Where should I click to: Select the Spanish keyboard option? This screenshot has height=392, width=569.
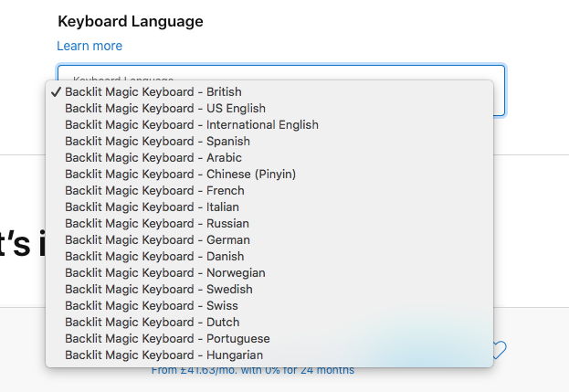pos(269,142)
